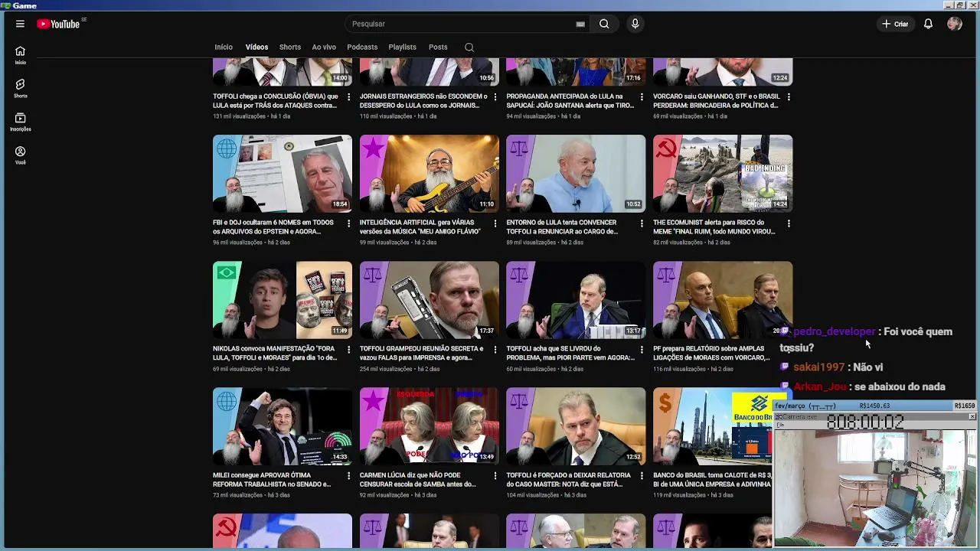Viewport: 980px width, 551px height.
Task: Open options menu for VORCARO saiu GANHANDO video
Action: (789, 97)
